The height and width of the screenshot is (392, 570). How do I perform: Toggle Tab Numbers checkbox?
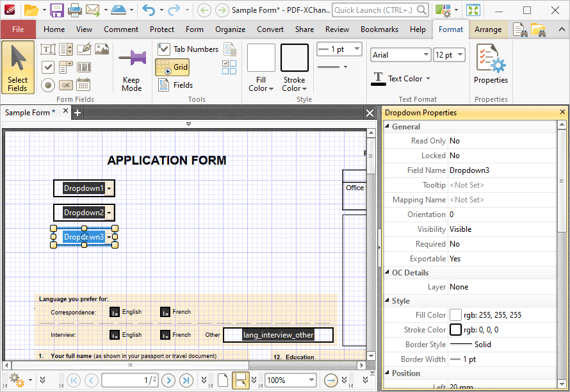pos(188,49)
